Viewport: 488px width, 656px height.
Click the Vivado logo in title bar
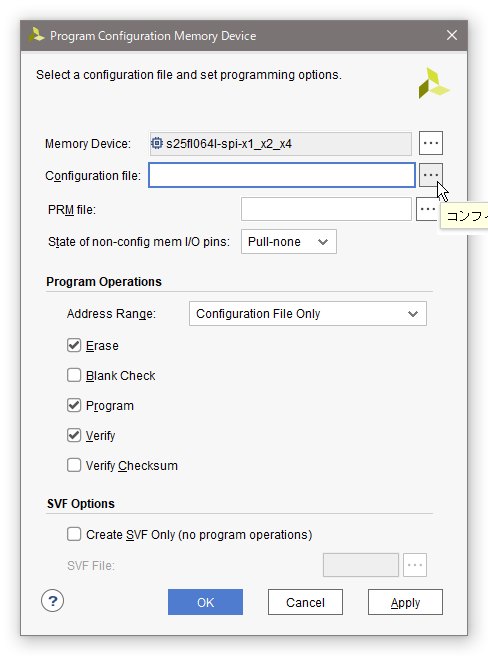pos(37,35)
